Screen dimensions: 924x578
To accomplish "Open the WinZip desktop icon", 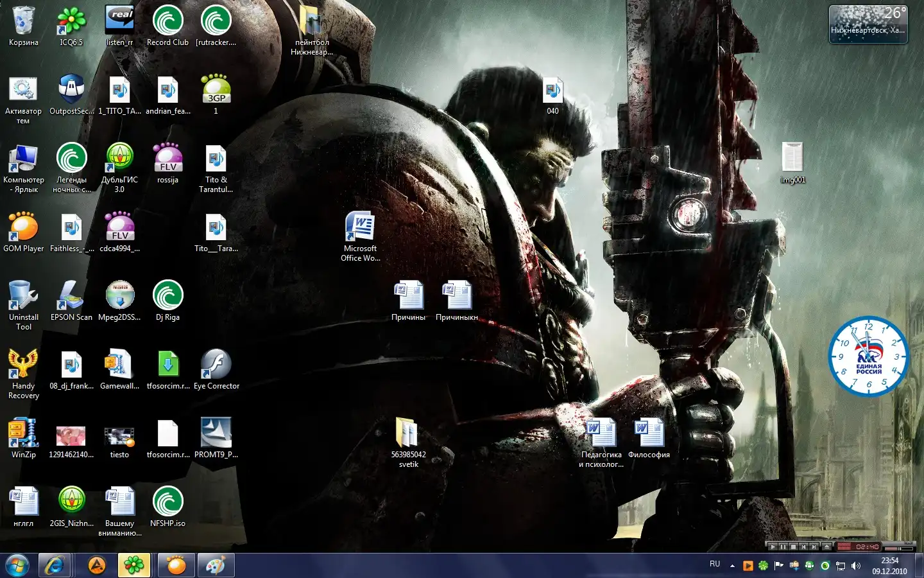I will coord(24,434).
